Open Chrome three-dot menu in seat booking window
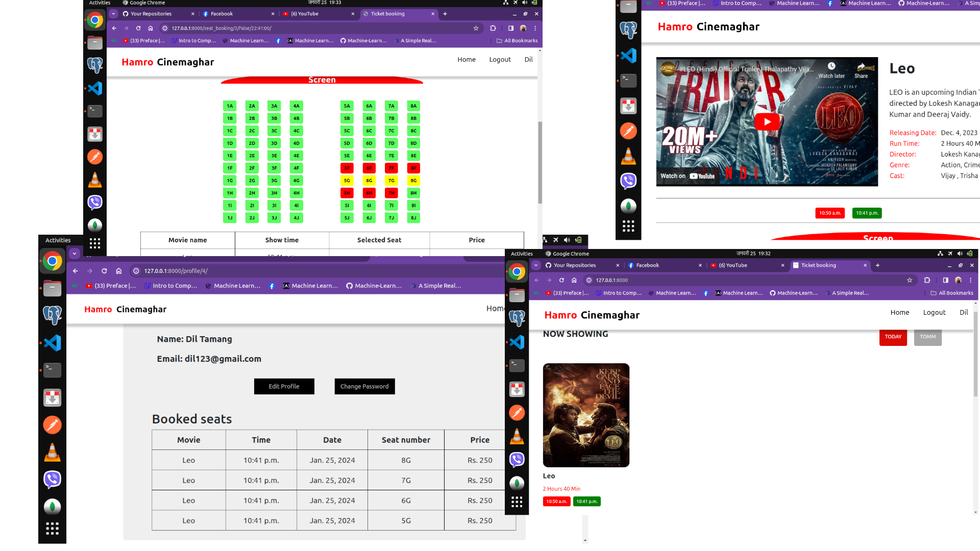The width and height of the screenshot is (980, 551). tap(535, 28)
